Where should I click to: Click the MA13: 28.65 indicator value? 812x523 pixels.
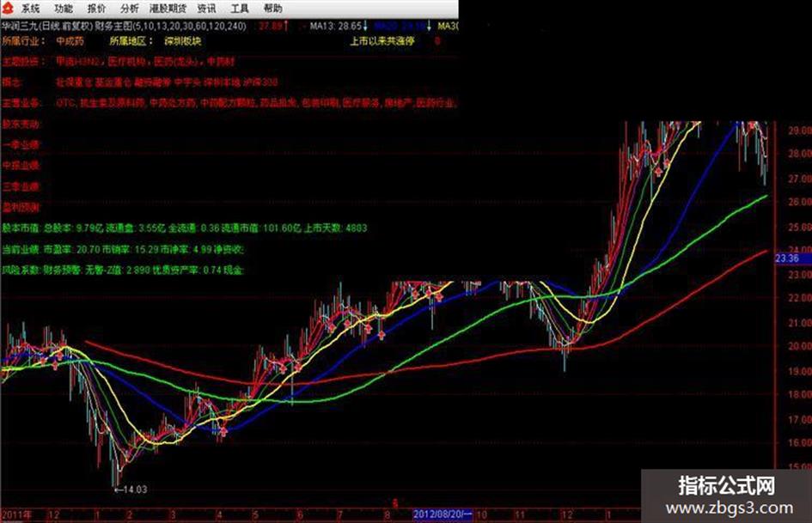coord(338,26)
